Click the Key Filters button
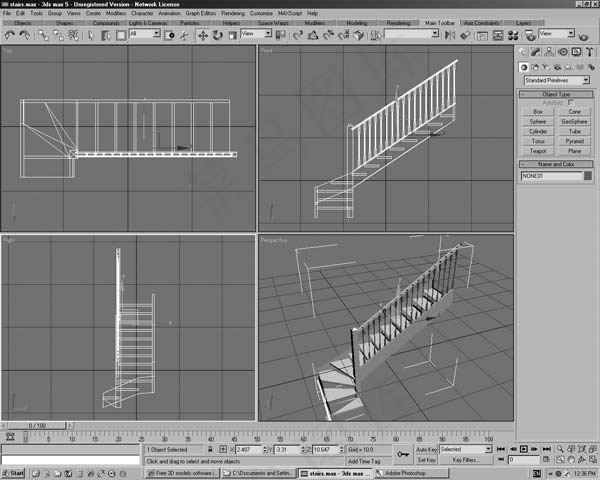 pos(465,460)
